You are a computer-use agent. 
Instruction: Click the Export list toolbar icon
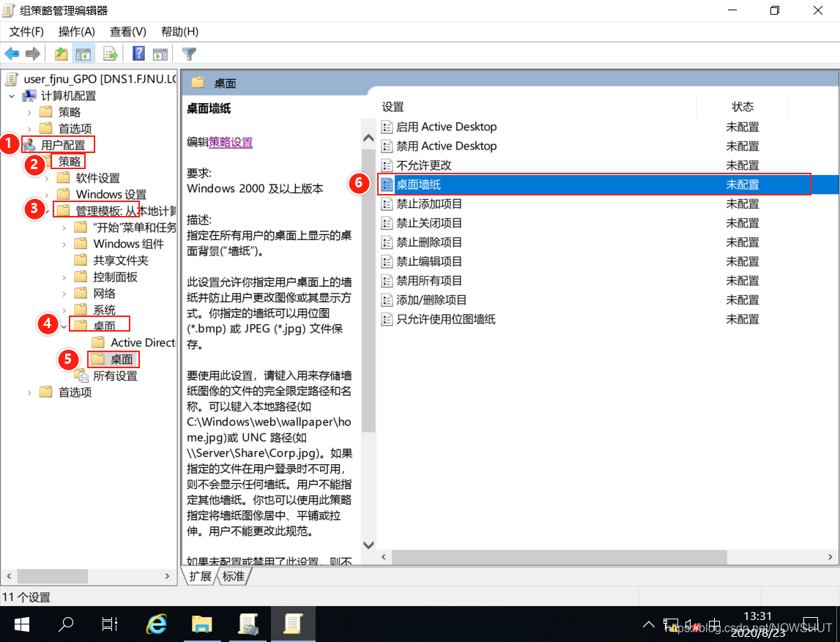click(x=111, y=53)
